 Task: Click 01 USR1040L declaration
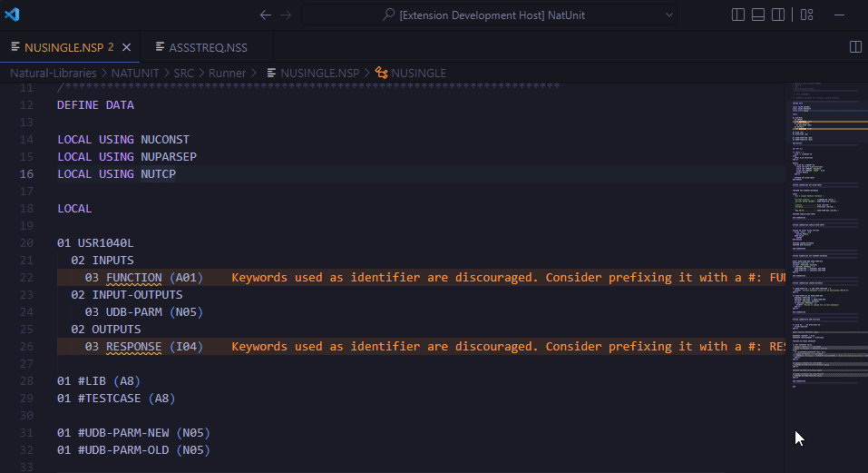(x=95, y=243)
